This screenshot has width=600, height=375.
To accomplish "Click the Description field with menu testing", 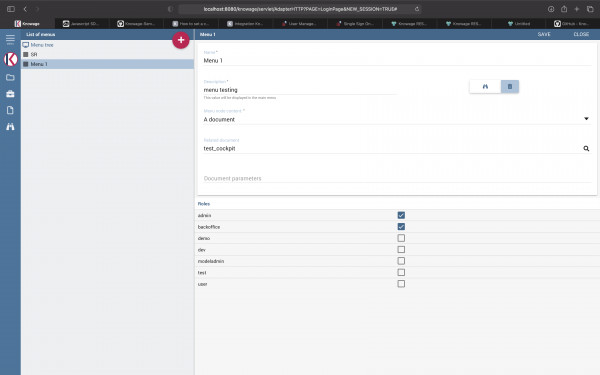I will click(x=300, y=90).
